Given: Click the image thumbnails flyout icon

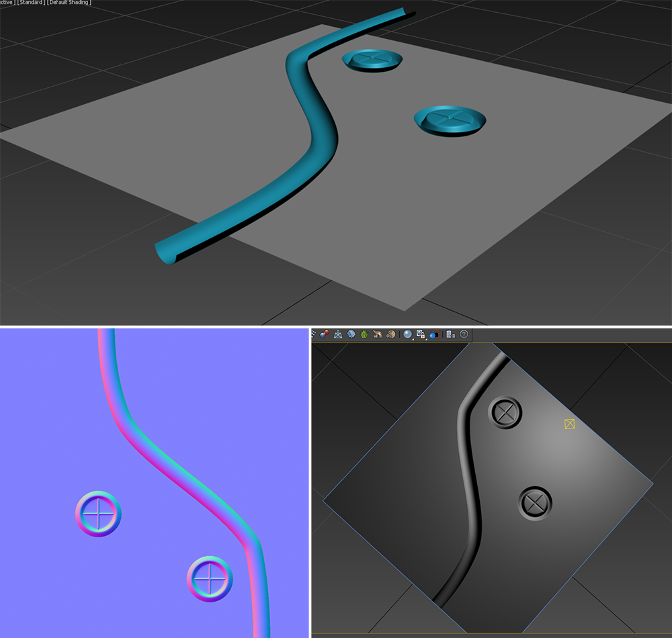Looking at the screenshot, I should click(x=421, y=334).
